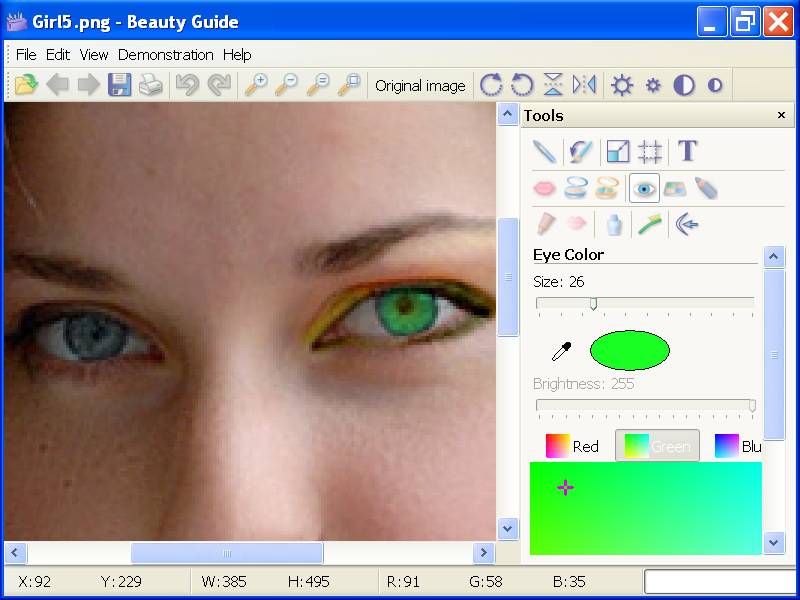Minimize the Beauty Guide window
The width and height of the screenshot is (800, 600).
pyautogui.click(x=712, y=22)
